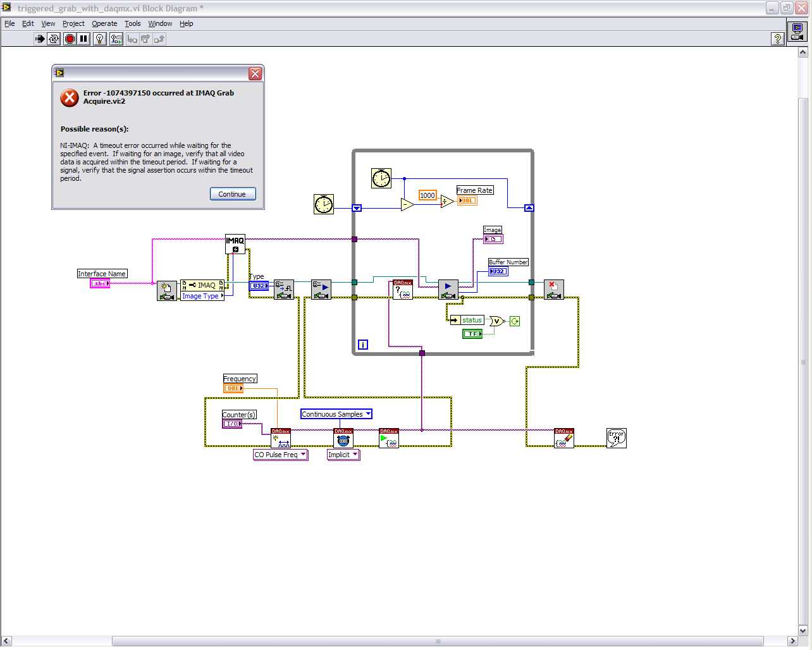Viewport: 812px width, 650px height.
Task: Click the VI icon pane in the top-right corner
Action: pyautogui.click(x=797, y=32)
